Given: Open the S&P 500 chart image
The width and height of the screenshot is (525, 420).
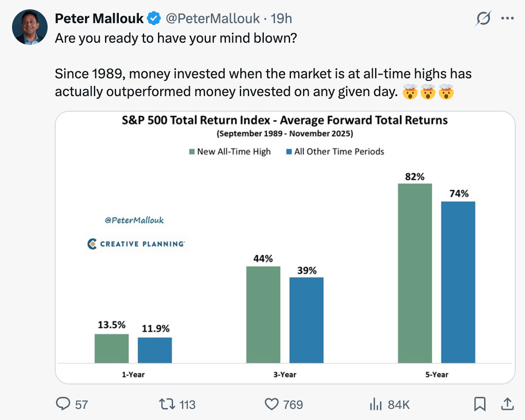Looking at the screenshot, I should point(285,247).
